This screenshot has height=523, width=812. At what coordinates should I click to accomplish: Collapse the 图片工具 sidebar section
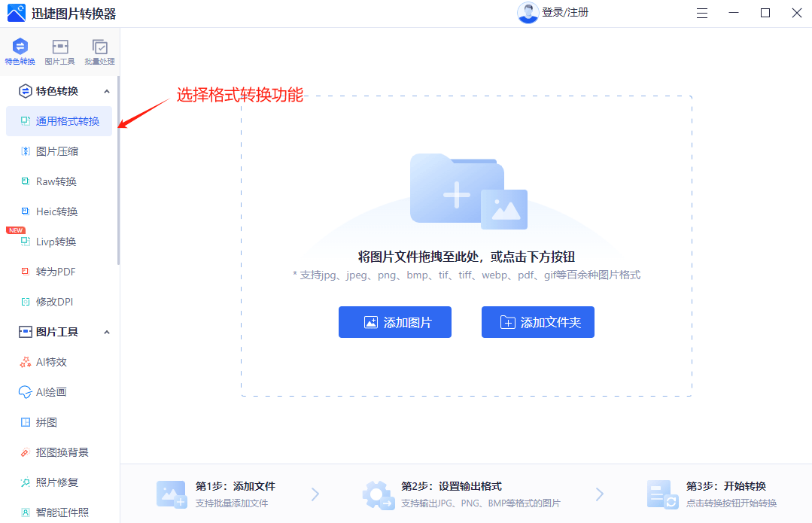click(105, 331)
